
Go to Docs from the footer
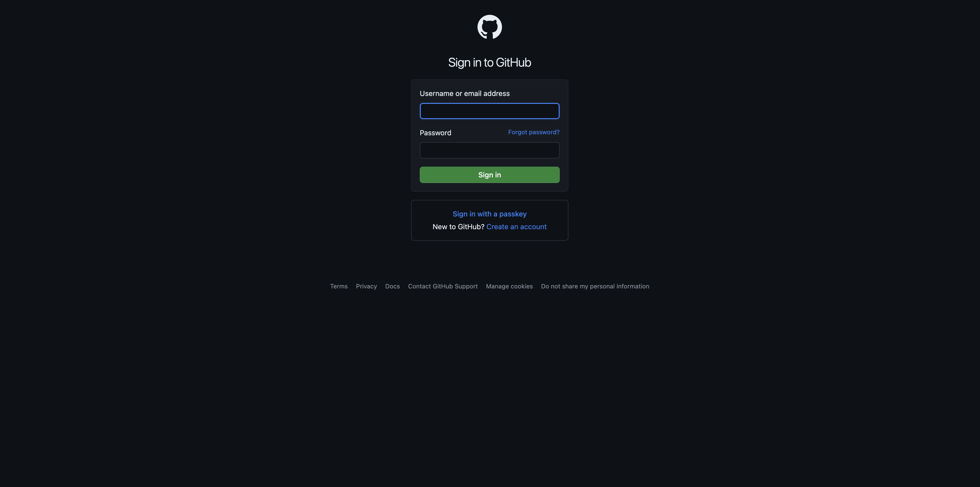pos(392,286)
